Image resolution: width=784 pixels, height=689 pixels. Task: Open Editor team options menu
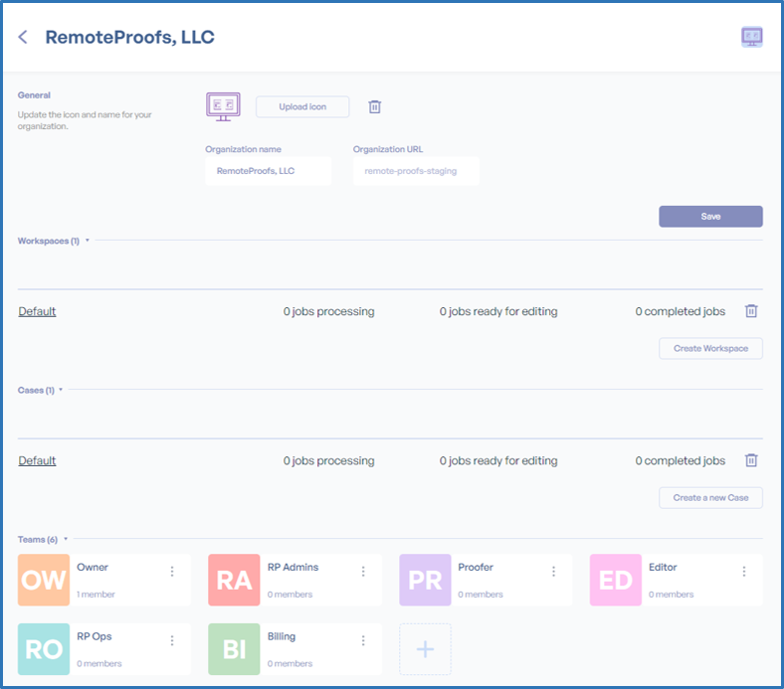tap(744, 571)
